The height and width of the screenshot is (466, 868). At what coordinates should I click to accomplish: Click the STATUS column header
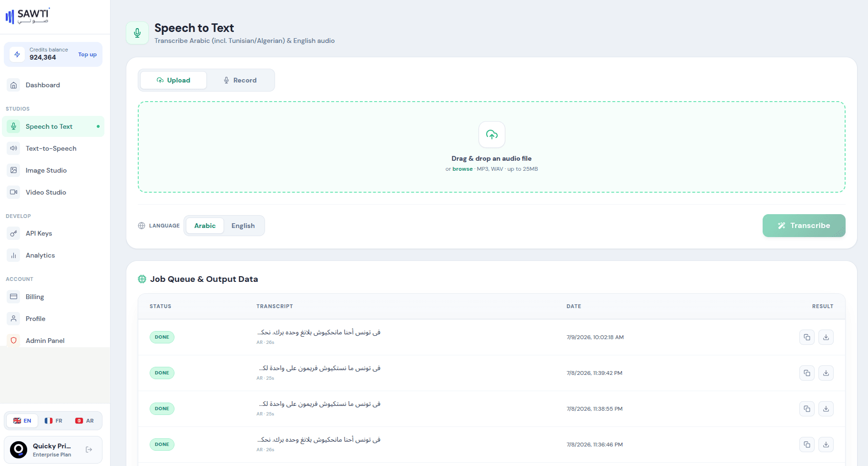click(x=160, y=306)
